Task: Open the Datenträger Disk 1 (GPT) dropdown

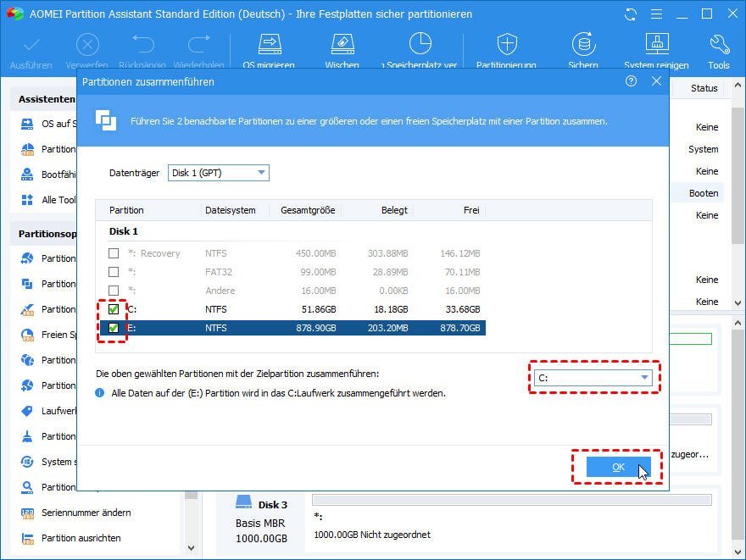Action: (x=219, y=173)
